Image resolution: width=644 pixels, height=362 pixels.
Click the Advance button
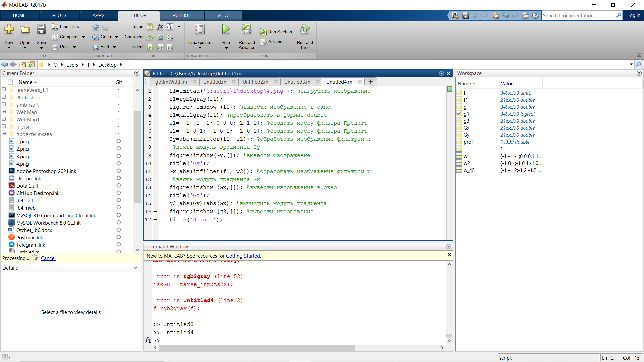point(272,42)
